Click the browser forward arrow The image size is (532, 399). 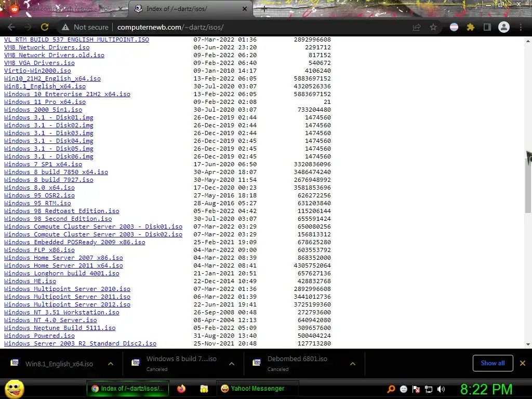(28, 27)
